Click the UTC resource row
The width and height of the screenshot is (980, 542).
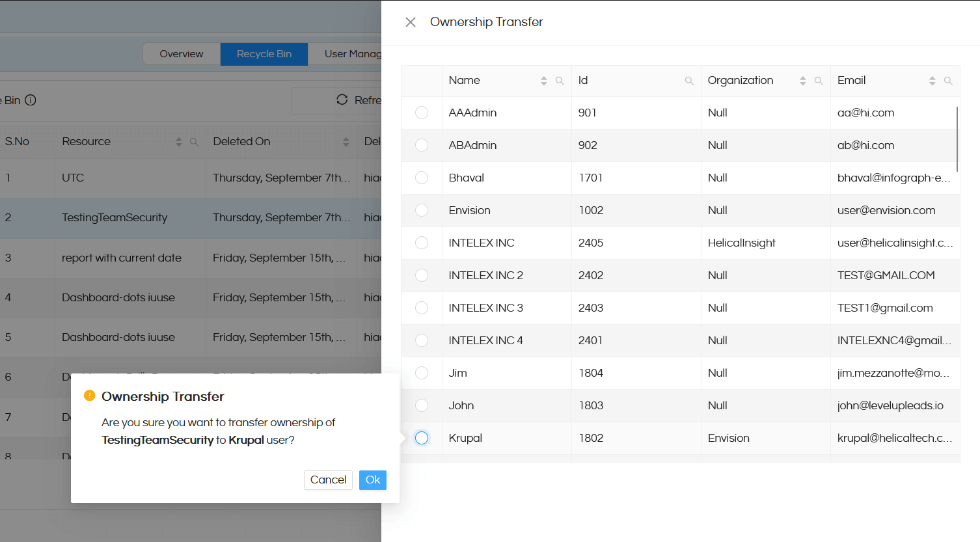coord(191,178)
